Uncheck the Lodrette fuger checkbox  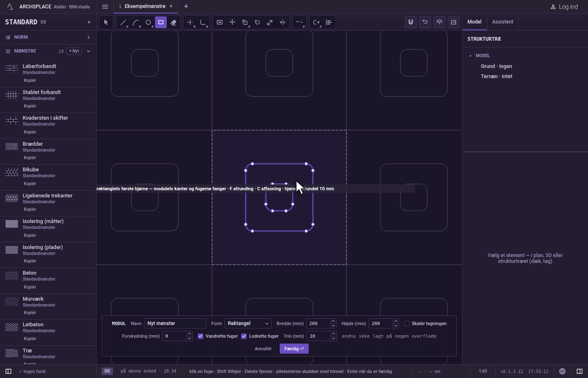pos(244,336)
